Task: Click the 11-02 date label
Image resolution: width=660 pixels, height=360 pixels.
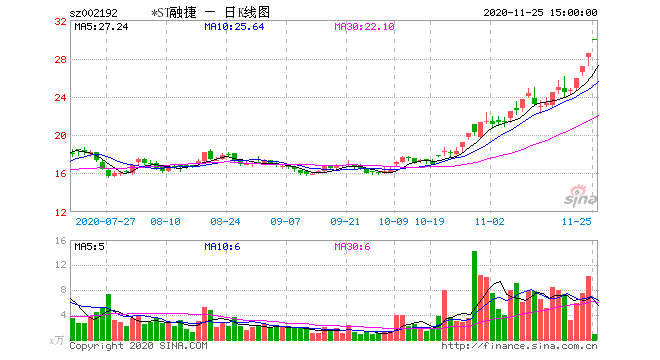Action: (490, 221)
